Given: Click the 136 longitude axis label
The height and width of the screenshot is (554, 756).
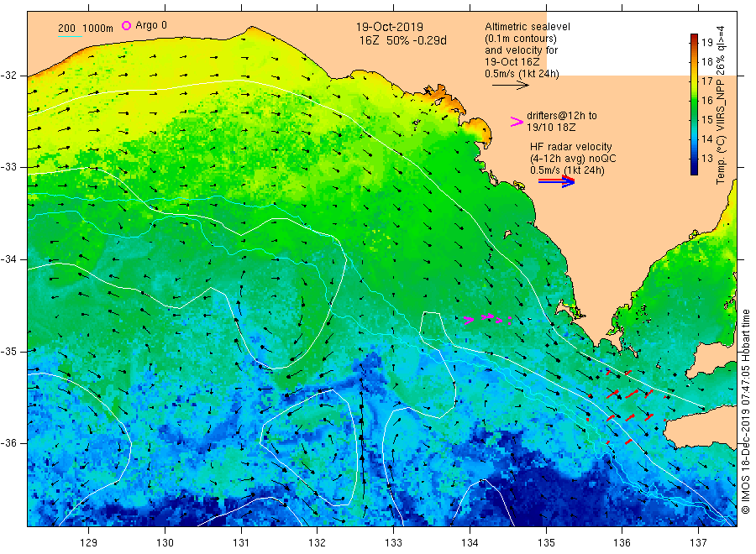Looking at the screenshot, I should [x=622, y=543].
